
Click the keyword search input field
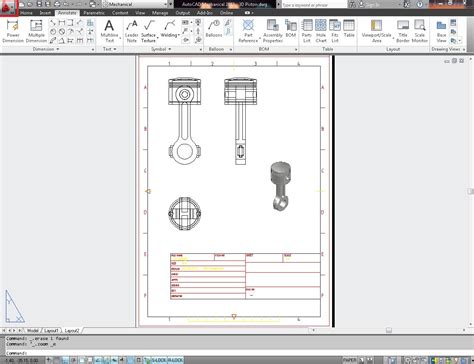tap(314, 5)
